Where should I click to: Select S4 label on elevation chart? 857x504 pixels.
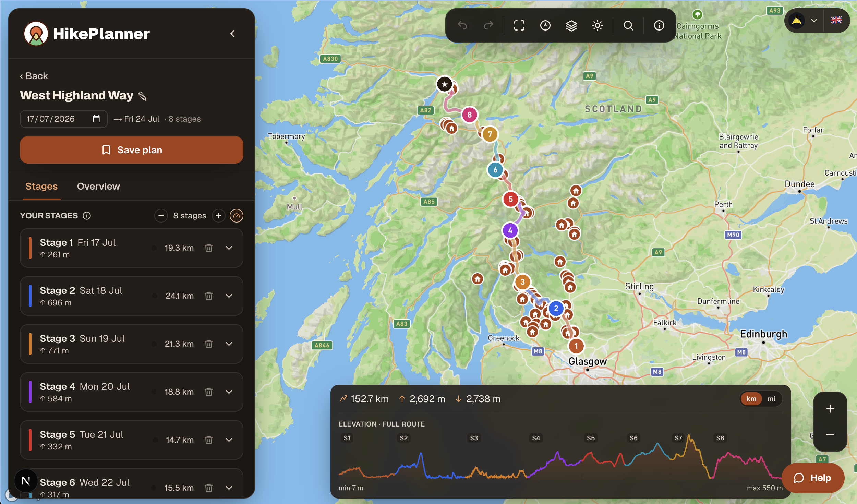click(x=536, y=438)
